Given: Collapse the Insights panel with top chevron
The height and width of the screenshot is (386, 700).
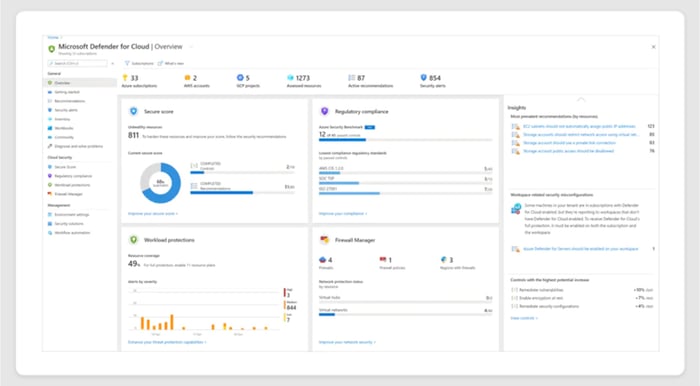Looking at the screenshot, I should click(581, 99).
